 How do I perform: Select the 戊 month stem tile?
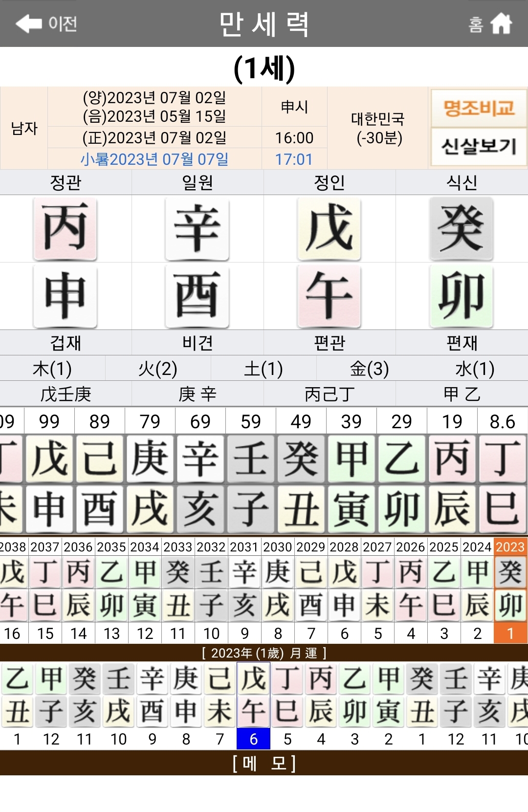point(329,228)
